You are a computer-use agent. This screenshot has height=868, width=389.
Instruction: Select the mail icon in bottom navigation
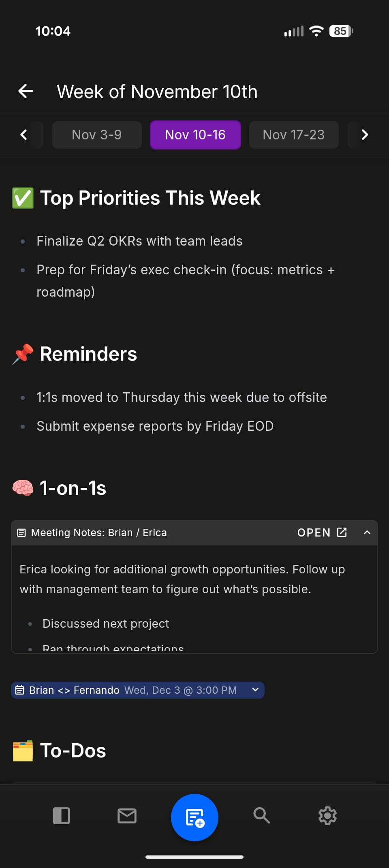coord(127,816)
